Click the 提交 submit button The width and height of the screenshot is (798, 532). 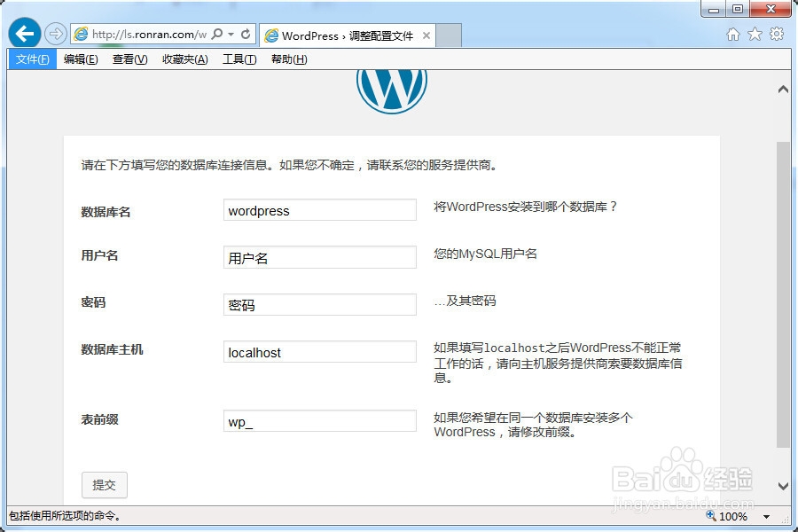pyautogui.click(x=105, y=485)
